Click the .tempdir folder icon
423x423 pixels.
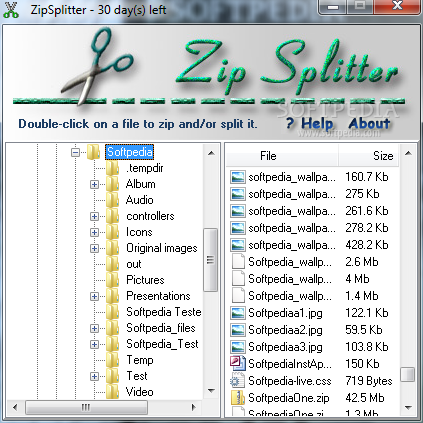(112, 168)
